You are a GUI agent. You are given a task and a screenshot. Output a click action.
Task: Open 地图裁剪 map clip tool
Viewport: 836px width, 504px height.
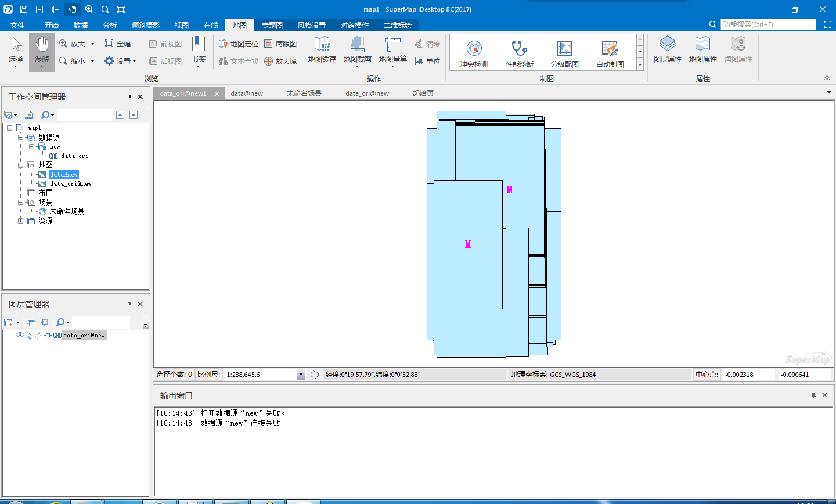(x=358, y=51)
